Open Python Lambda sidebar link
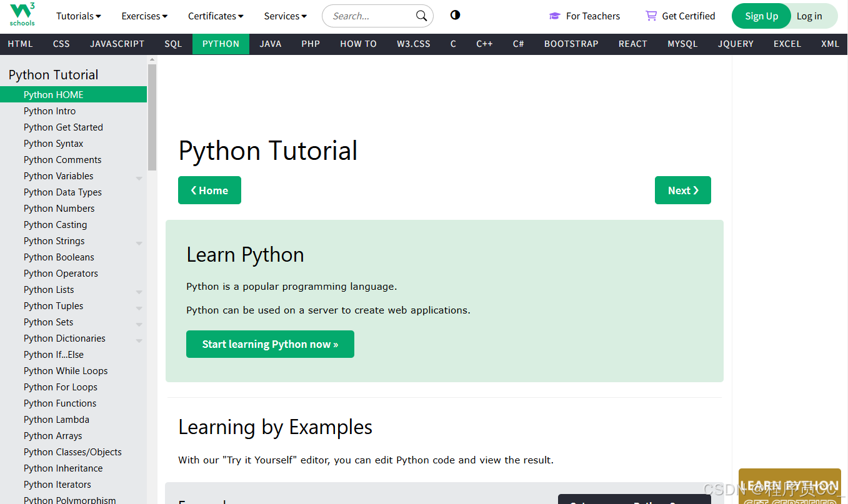This screenshot has height=504, width=848. click(x=74, y=420)
